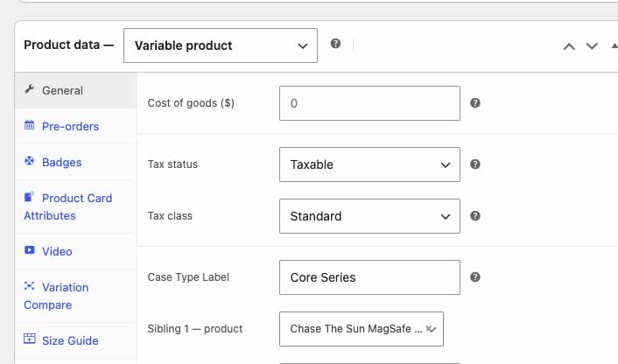The height and width of the screenshot is (364, 618).
Task: Click the Video tab play icon
Action: coord(29,250)
